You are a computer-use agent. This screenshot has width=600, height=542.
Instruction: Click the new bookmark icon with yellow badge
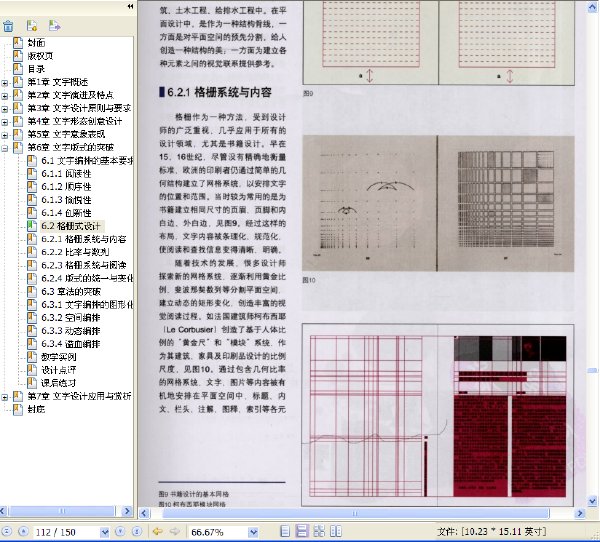[x=32, y=26]
